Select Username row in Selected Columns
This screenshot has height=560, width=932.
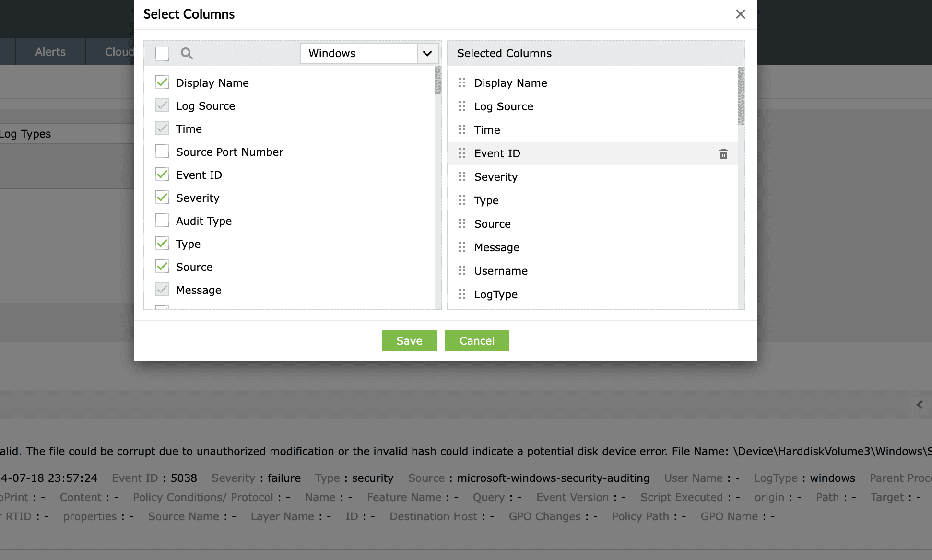tap(592, 271)
